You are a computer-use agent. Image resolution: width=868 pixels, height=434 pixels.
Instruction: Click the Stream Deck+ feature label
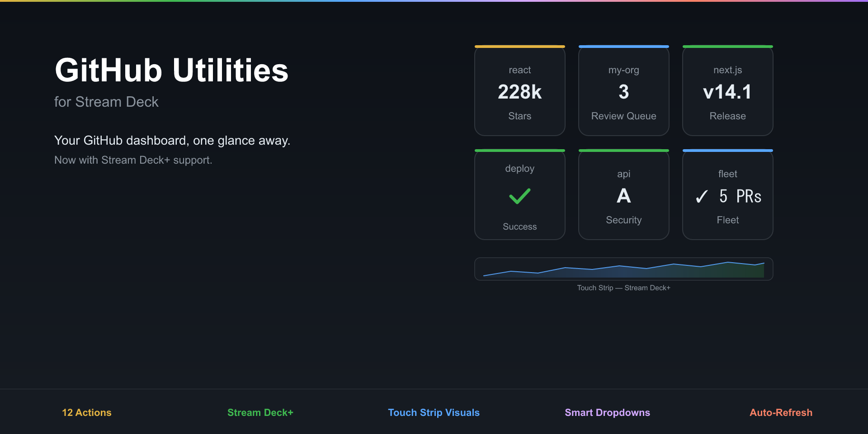[x=260, y=412]
